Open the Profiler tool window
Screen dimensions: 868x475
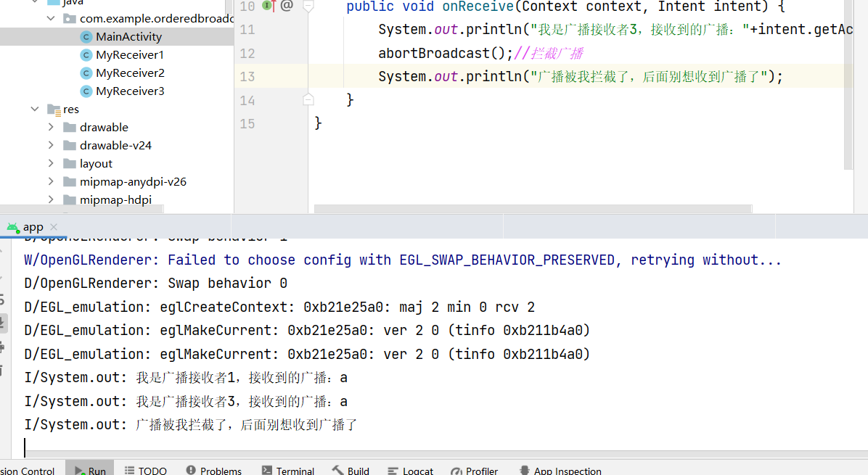[x=475, y=471]
